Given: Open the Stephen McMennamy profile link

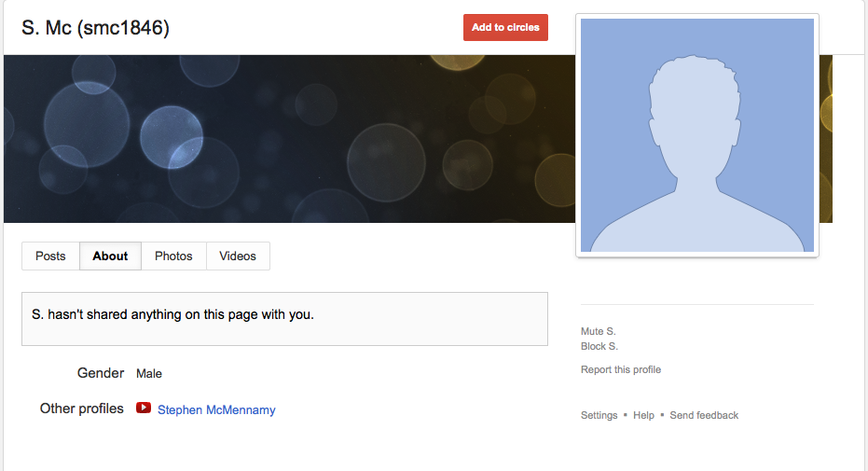Looking at the screenshot, I should tap(216, 409).
